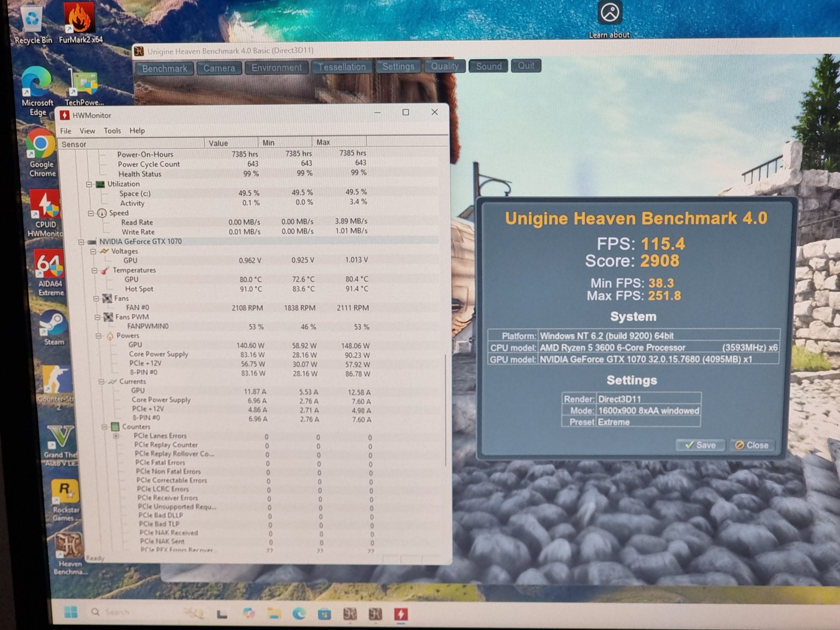Select the CPUID HWMonitor desktop icon
This screenshot has height=630, width=840.
(45, 213)
